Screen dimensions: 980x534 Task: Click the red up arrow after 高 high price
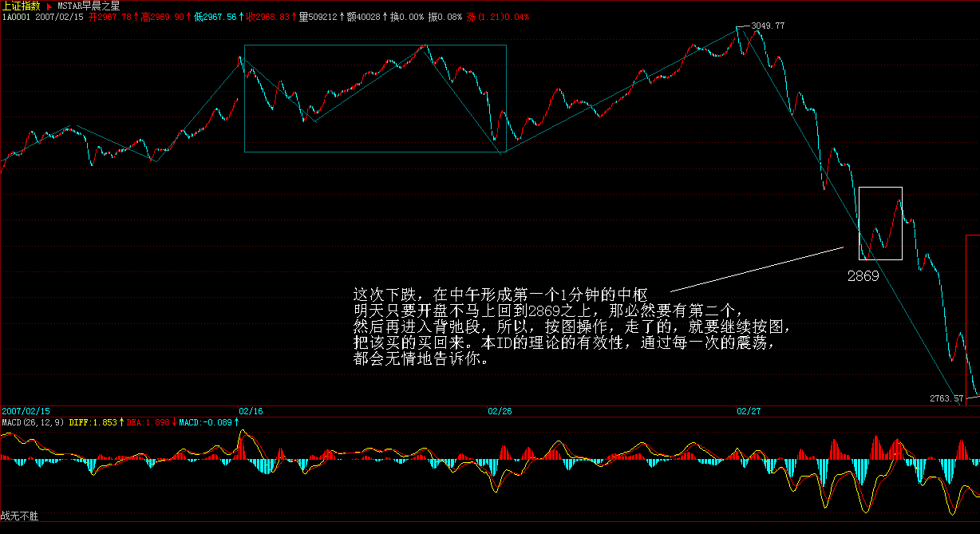pos(189,16)
